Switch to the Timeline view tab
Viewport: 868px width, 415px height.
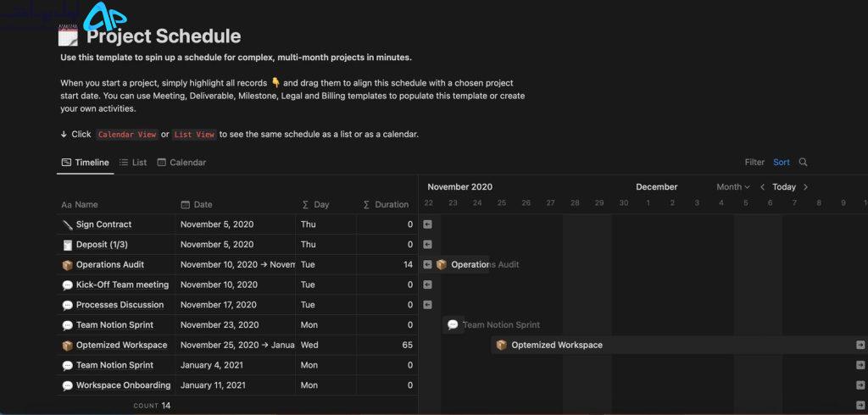[86, 162]
